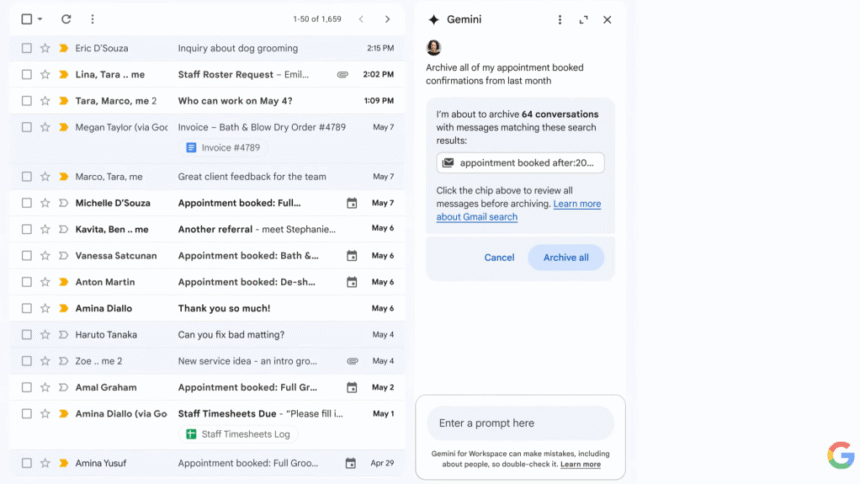Viewport: 860px width, 484px height.
Task: Go to previous page of emails
Action: tap(361, 19)
